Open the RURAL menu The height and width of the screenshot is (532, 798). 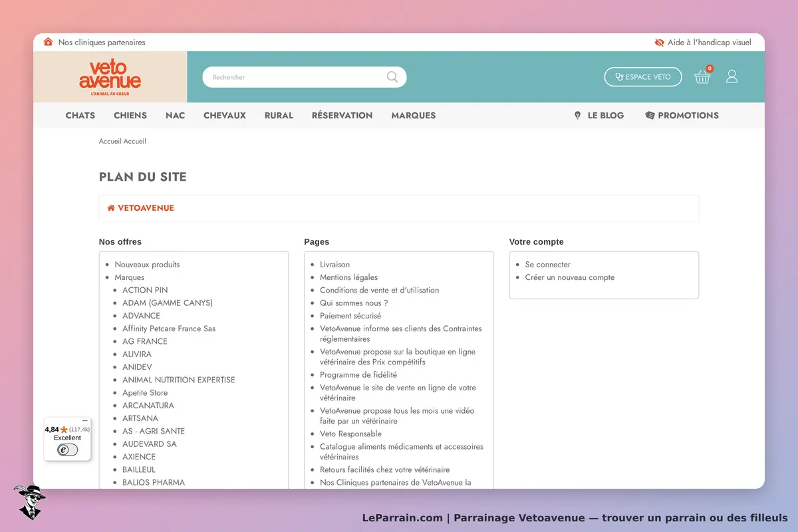pyautogui.click(x=279, y=115)
